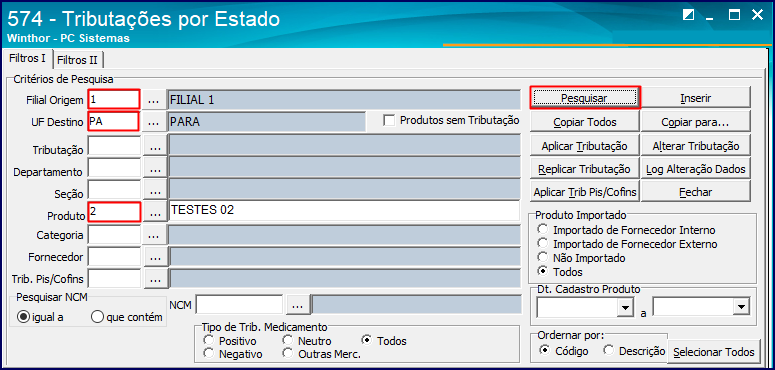Choose NCM search 'que contém'
The image size is (775, 370).
pos(97,317)
